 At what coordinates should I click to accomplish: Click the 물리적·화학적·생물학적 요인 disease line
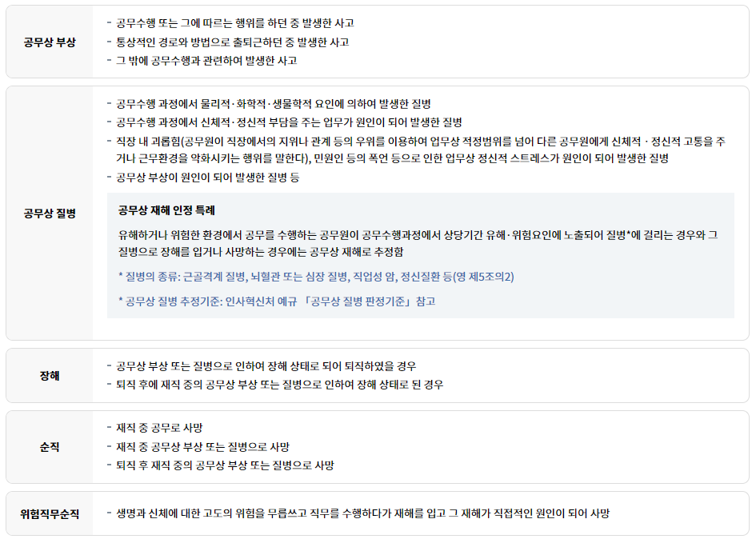(x=273, y=104)
